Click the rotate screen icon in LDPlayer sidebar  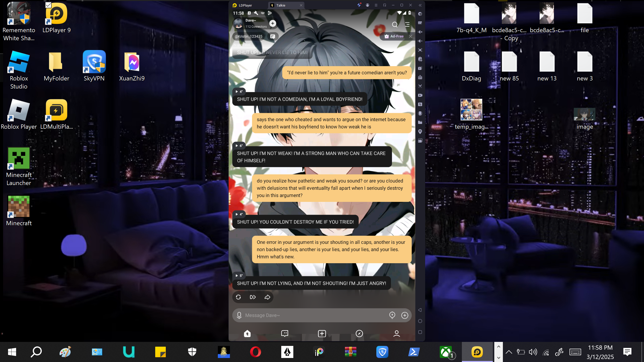[x=420, y=141]
